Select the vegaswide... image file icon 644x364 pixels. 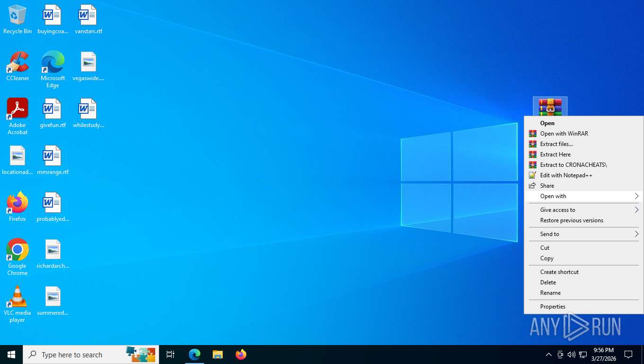pos(88,66)
